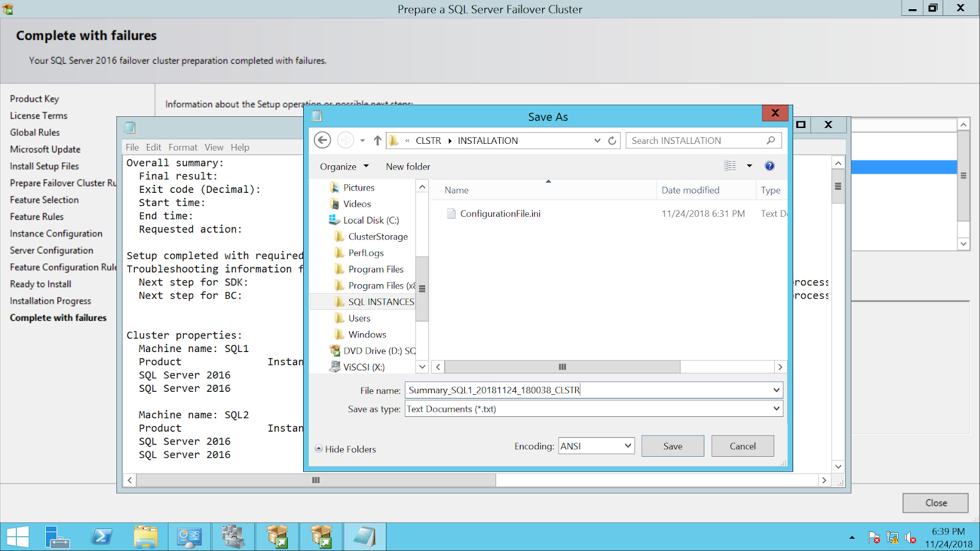
Task: Open Notepad Format menu
Action: 183,147
